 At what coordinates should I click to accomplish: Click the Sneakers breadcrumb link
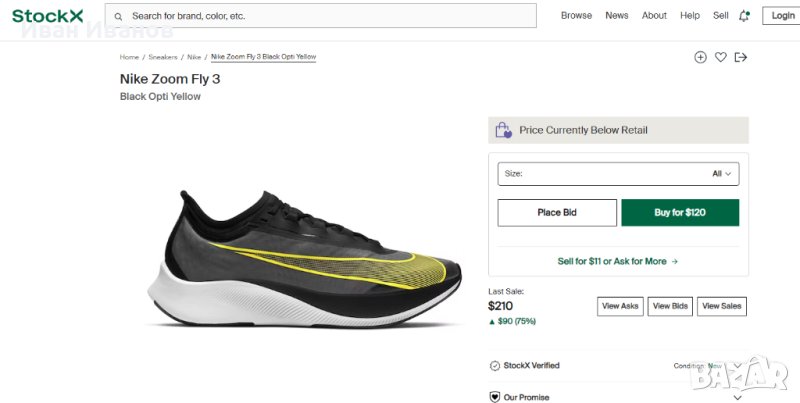click(163, 57)
